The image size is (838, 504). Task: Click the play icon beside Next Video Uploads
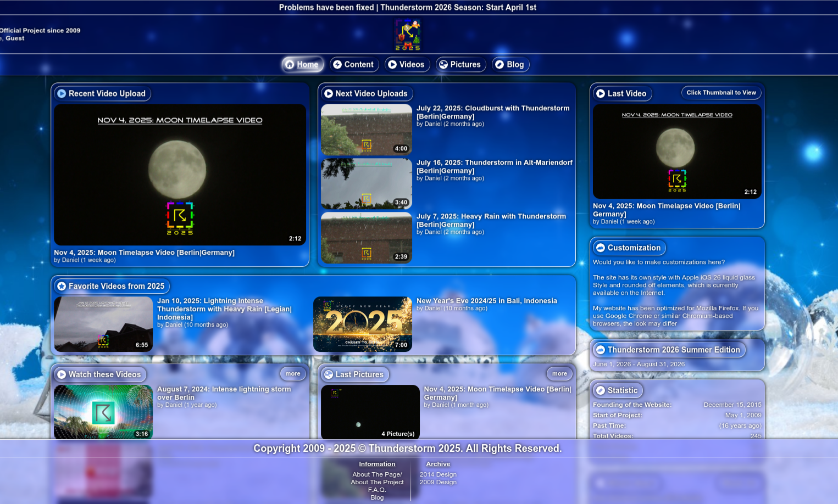pos(329,94)
